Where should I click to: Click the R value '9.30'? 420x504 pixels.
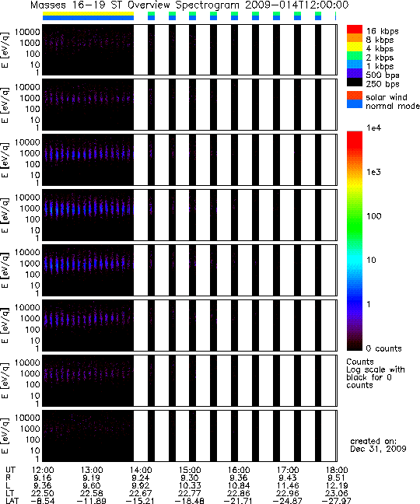click(190, 478)
